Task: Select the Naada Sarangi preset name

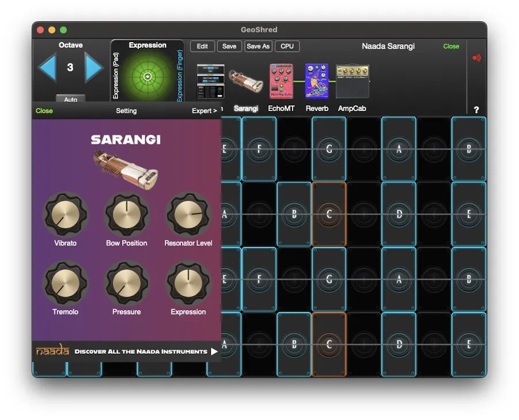Action: 388,46
